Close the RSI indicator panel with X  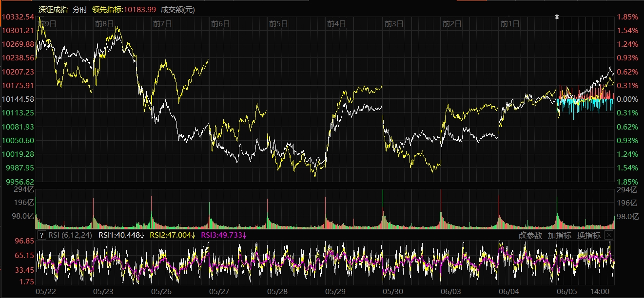(608, 235)
